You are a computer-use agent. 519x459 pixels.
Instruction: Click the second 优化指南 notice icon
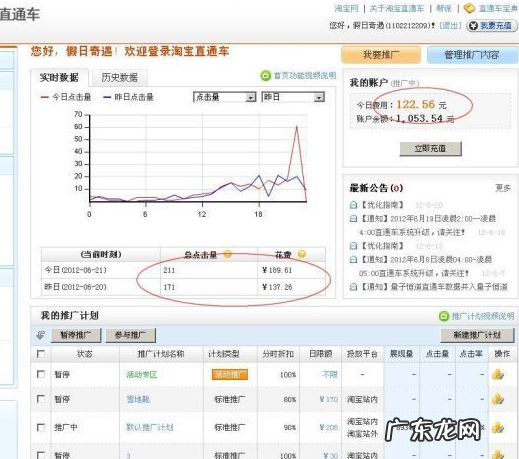pyautogui.click(x=353, y=246)
